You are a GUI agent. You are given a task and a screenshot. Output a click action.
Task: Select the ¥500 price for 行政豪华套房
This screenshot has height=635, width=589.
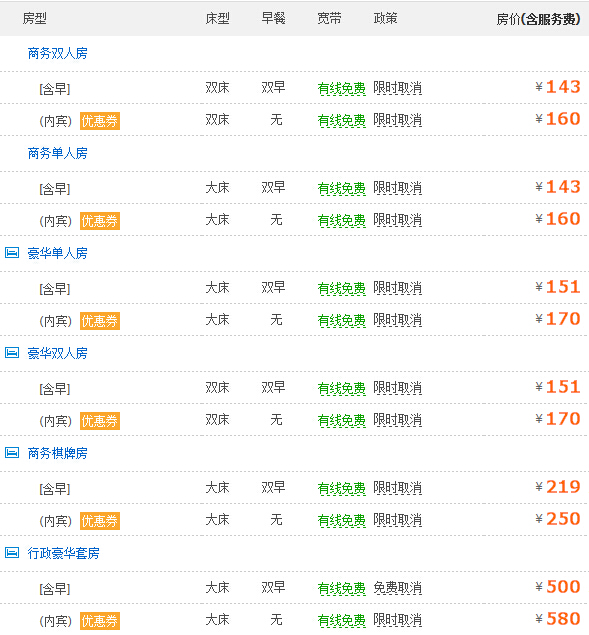click(558, 587)
